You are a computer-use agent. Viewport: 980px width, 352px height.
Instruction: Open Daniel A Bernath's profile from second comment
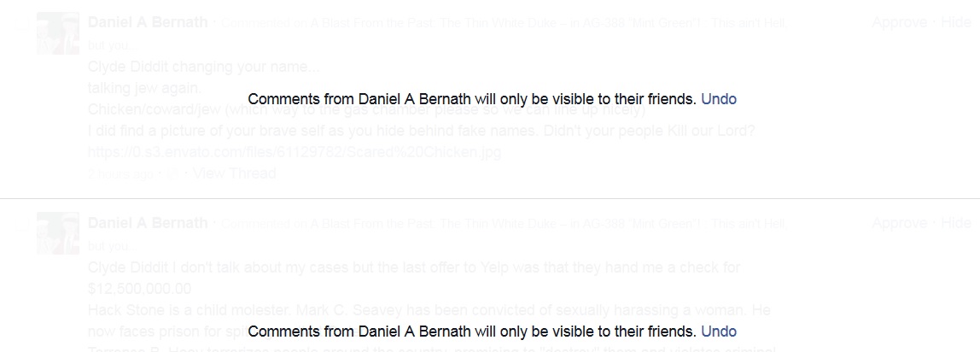[x=147, y=223]
